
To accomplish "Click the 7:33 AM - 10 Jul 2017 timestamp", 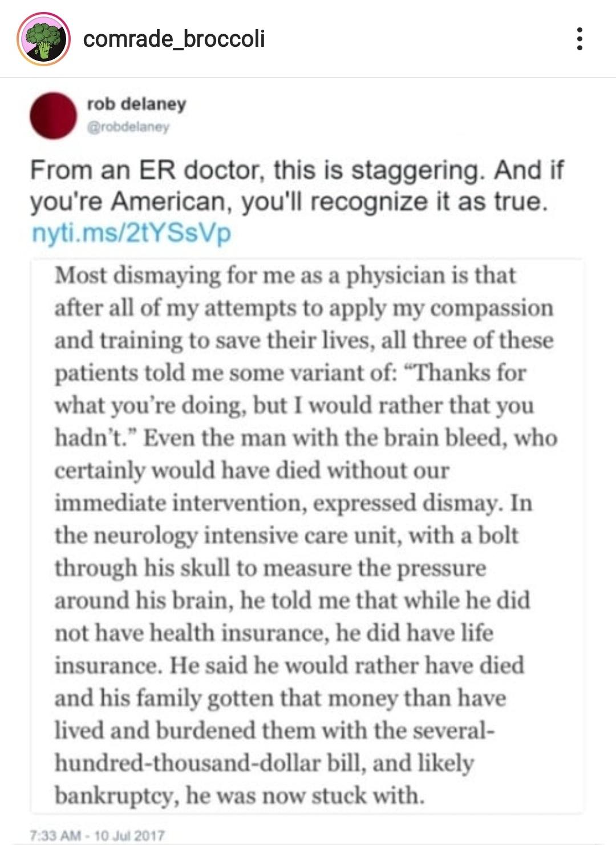I will [97, 836].
